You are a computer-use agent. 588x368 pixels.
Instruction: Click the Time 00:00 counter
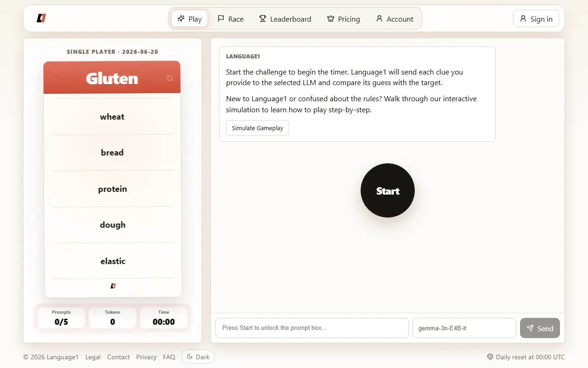click(x=164, y=318)
